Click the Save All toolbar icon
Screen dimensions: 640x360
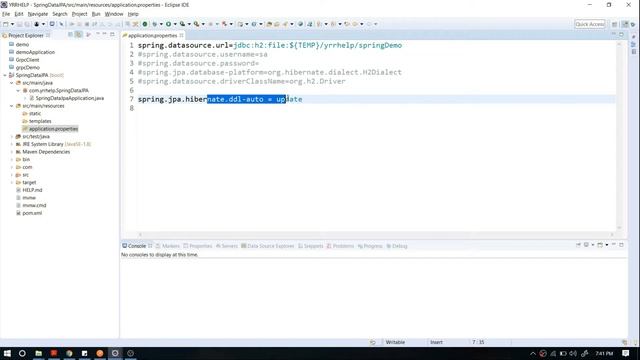(x=27, y=24)
